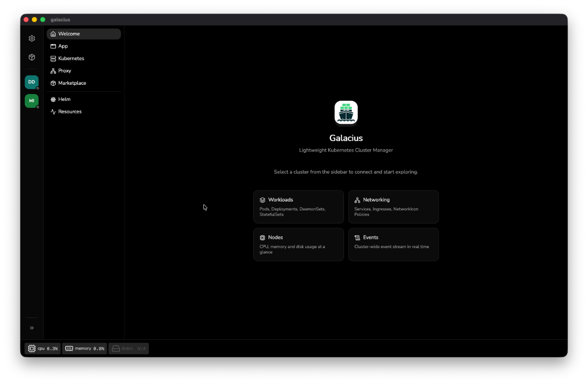Click the Nodes card
This screenshot has width=588, height=384.
[298, 244]
